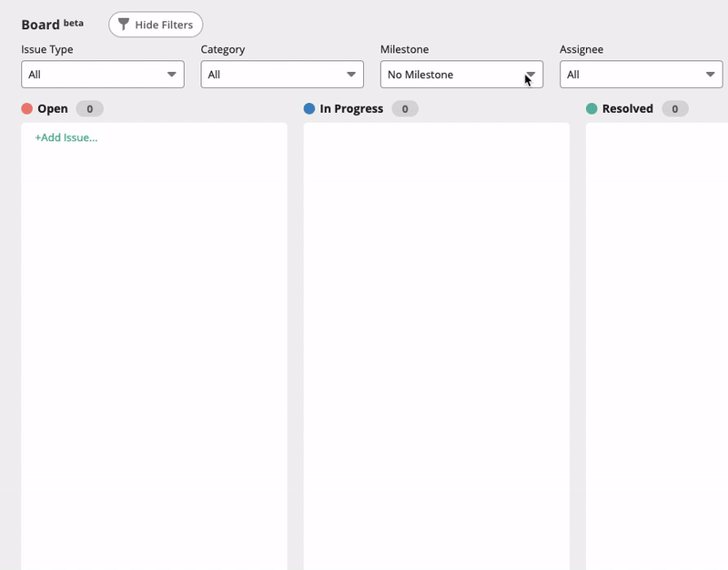Open the Category filter dropdown
728x570 pixels.
(x=282, y=75)
